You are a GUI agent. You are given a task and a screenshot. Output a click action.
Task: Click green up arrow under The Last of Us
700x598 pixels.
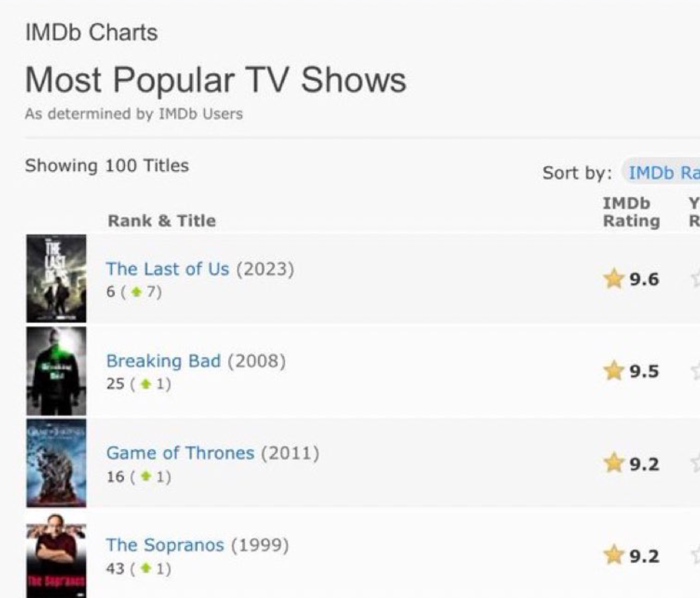coord(137,292)
